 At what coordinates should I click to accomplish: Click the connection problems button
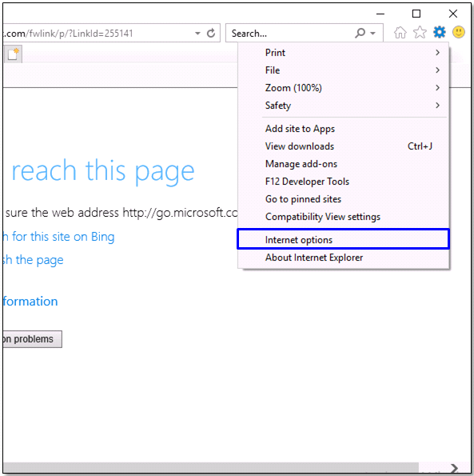pos(33,339)
